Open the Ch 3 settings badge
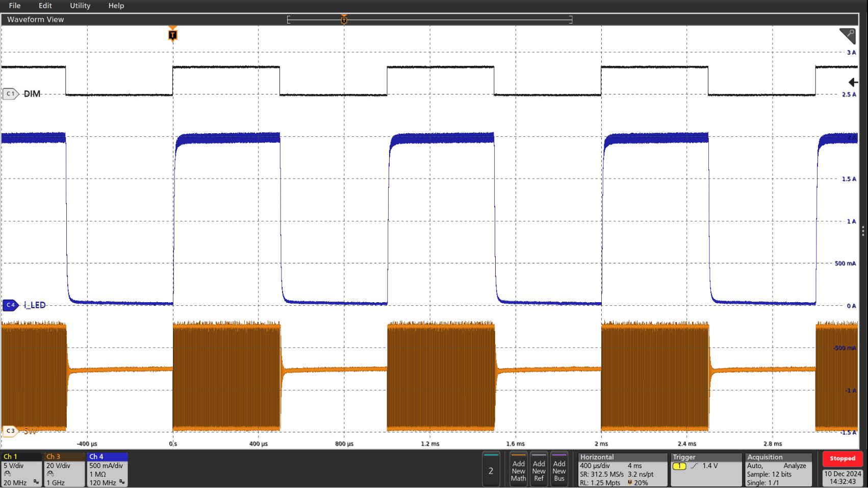The height and width of the screenshot is (488, 868). (x=65, y=470)
